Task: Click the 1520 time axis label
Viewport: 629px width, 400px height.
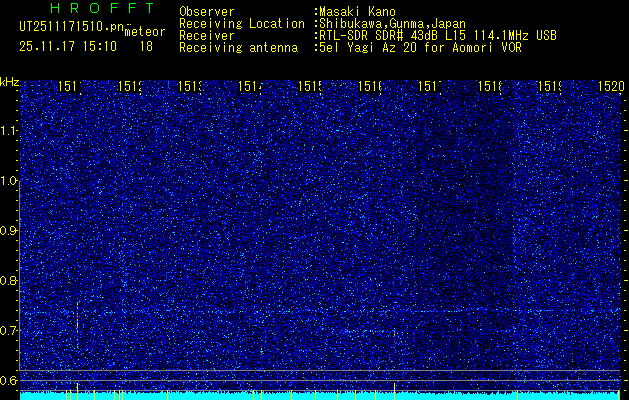Action: [611, 86]
